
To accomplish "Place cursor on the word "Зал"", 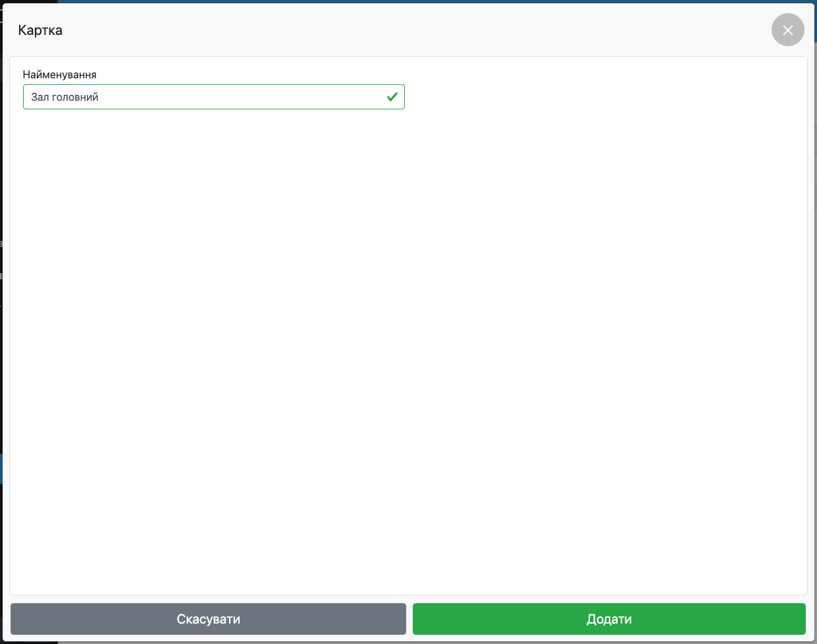I will point(40,97).
